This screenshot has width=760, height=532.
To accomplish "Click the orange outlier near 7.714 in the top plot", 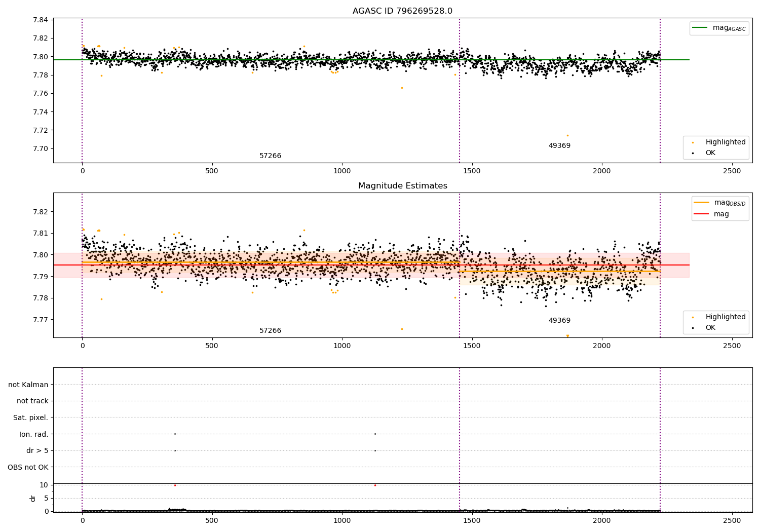I will [x=567, y=135].
